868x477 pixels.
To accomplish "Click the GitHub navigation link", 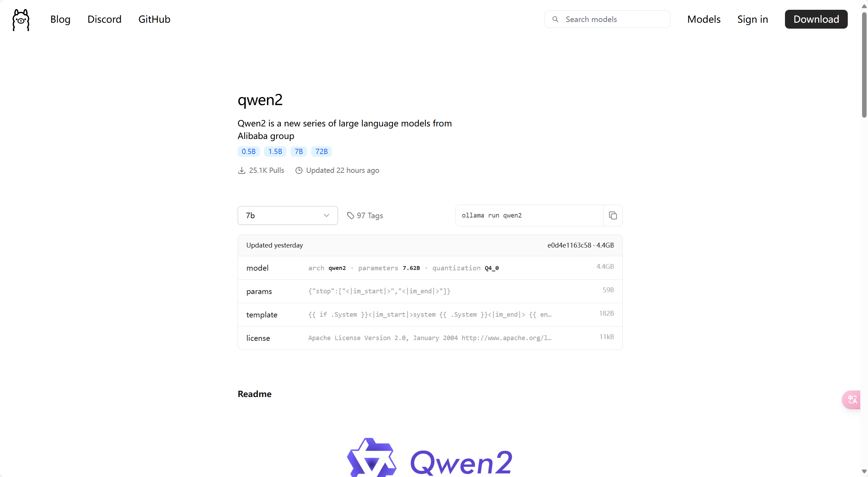I will point(154,19).
